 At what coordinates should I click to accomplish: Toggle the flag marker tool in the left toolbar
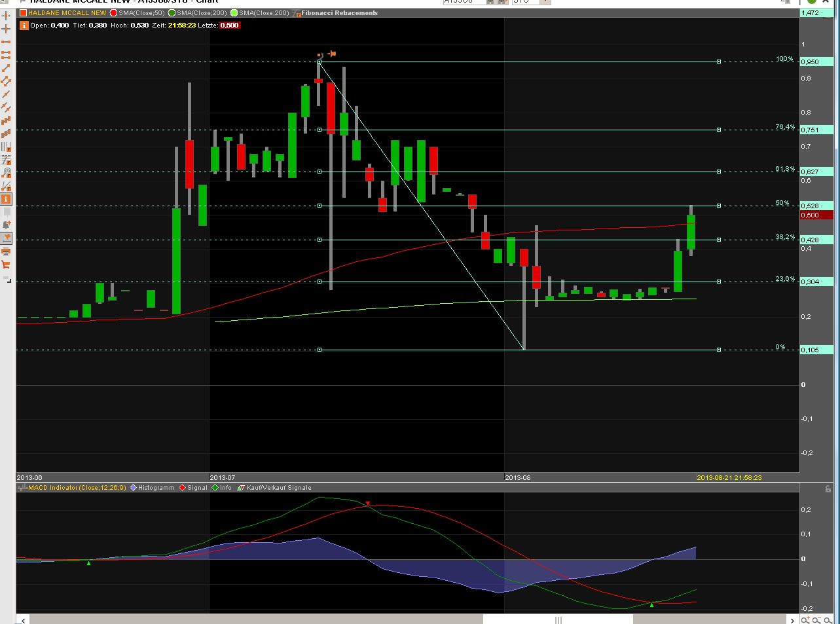click(x=6, y=238)
